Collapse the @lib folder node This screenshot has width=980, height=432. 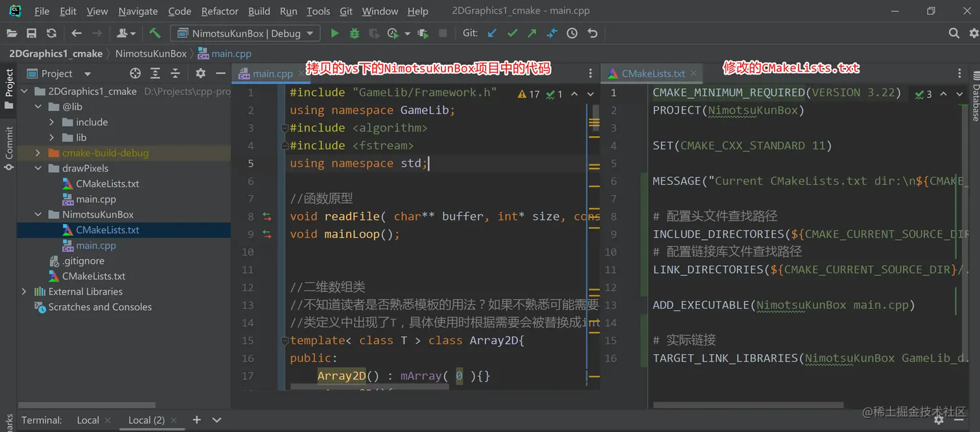click(38, 106)
